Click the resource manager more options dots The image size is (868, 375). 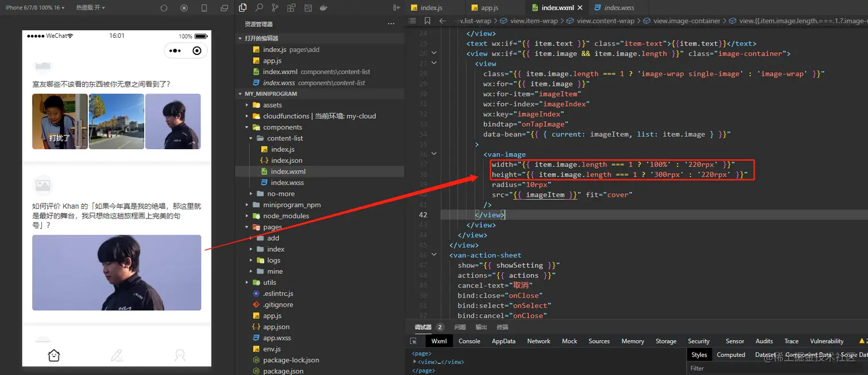pos(391,24)
